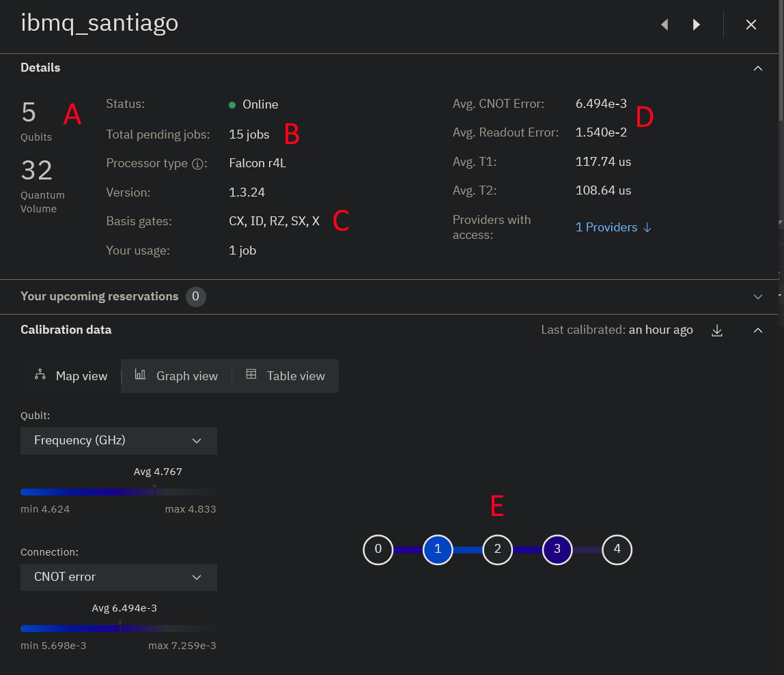Open the Connection CNOT error dropdown
Viewport: 784px width, 675px height.
(x=119, y=577)
